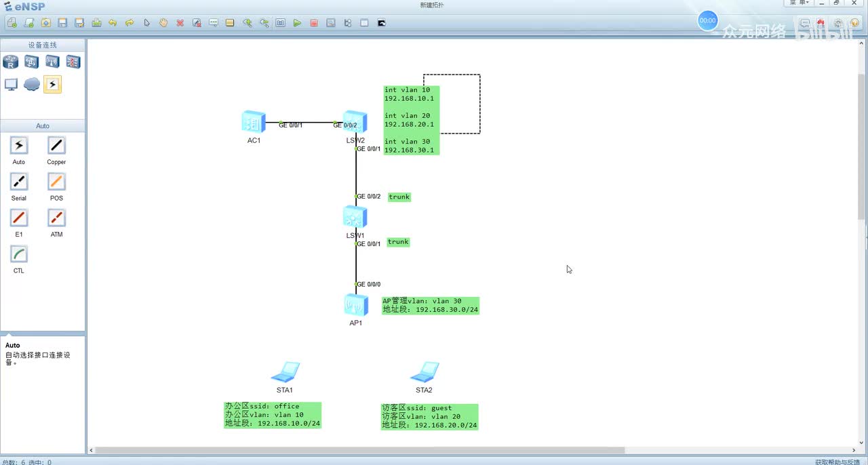The height and width of the screenshot is (465, 868).
Task: Open the forum chat icon
Action: [x=804, y=22]
